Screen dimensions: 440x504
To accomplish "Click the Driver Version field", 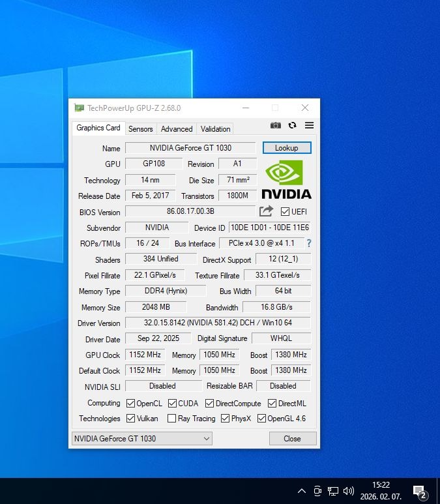I will point(218,322).
